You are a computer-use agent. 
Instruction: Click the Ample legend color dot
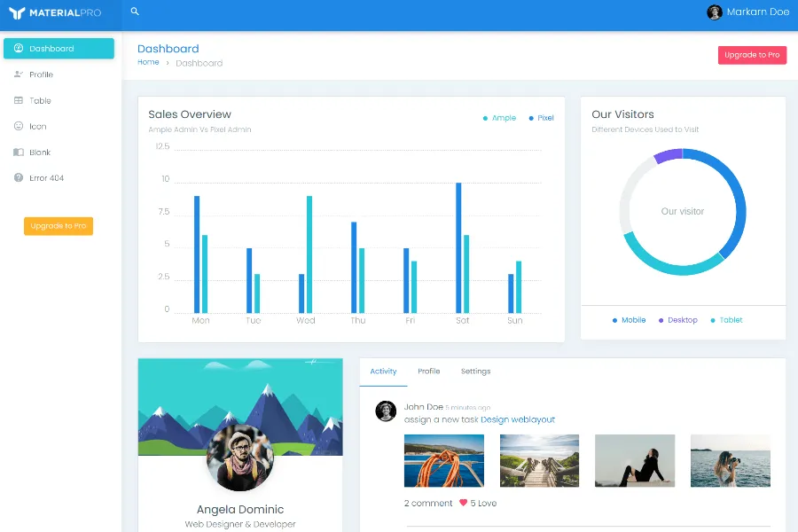coord(485,118)
